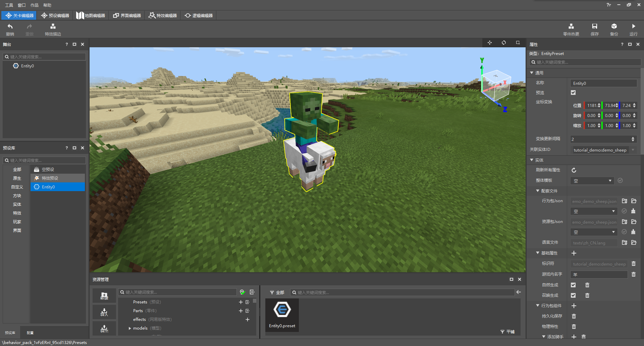Select the 实体 category in 预设库
644x346 pixels.
coord(17,204)
